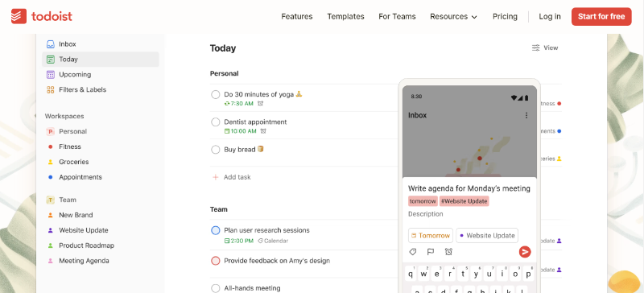Open the Inbox icon in sidebar

click(51, 44)
